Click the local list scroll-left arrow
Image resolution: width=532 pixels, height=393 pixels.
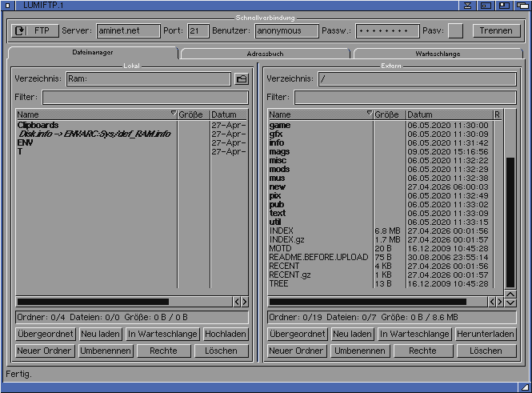pos(236,302)
